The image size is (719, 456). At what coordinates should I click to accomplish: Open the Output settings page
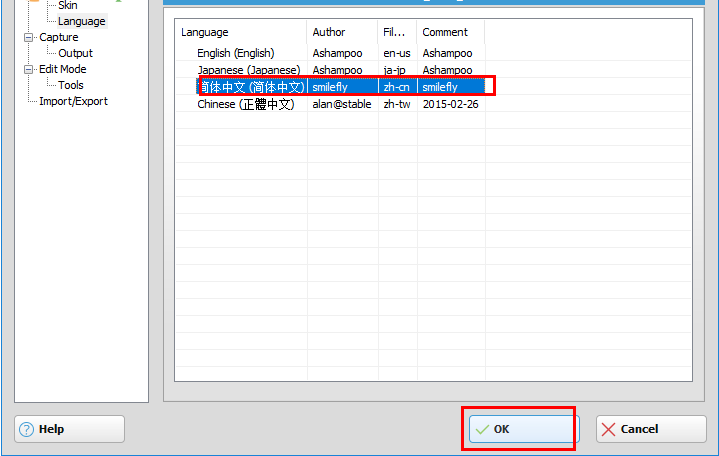(x=75, y=53)
